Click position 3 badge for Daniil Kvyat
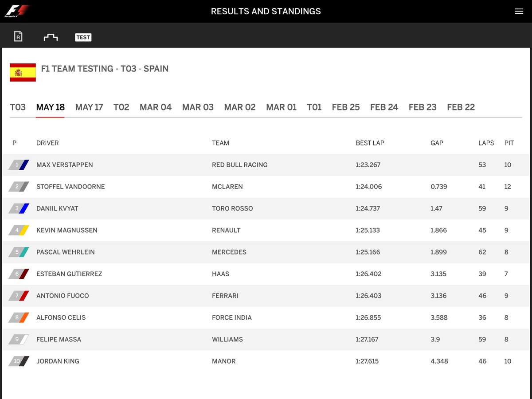 pos(19,208)
